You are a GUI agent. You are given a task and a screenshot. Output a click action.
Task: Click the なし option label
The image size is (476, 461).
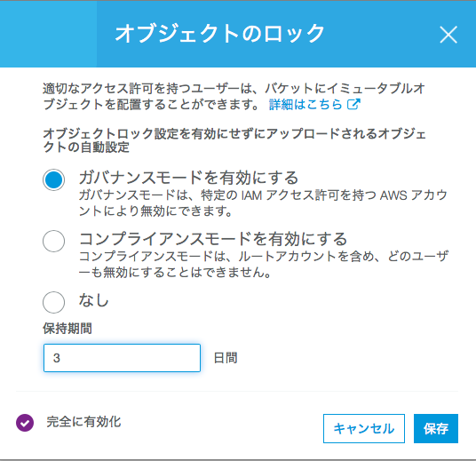click(93, 300)
